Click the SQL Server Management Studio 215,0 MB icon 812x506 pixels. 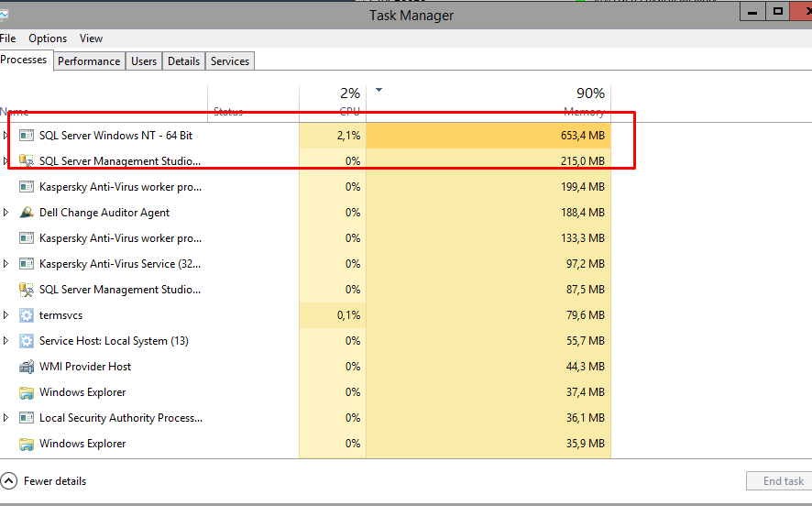(27, 161)
